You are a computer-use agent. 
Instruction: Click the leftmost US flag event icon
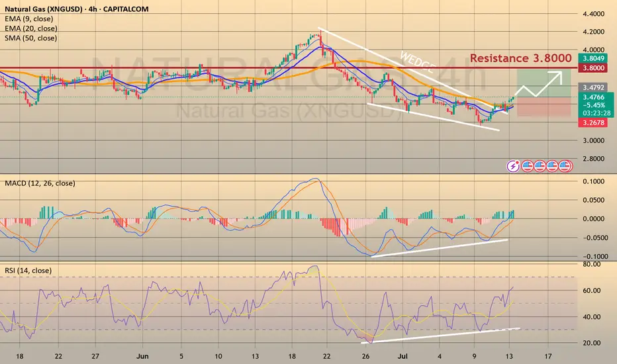(527, 167)
